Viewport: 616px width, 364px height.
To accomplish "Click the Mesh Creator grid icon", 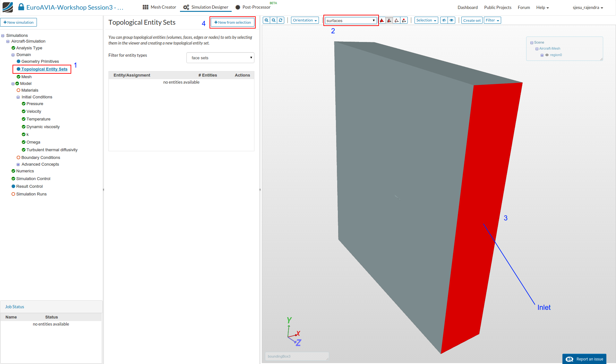I will tap(146, 7).
